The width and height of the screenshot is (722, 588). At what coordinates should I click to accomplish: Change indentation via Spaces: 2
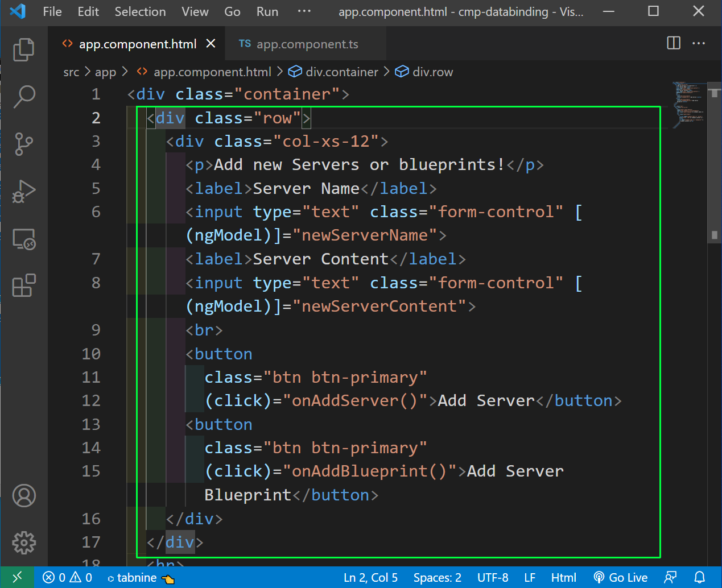click(x=437, y=578)
